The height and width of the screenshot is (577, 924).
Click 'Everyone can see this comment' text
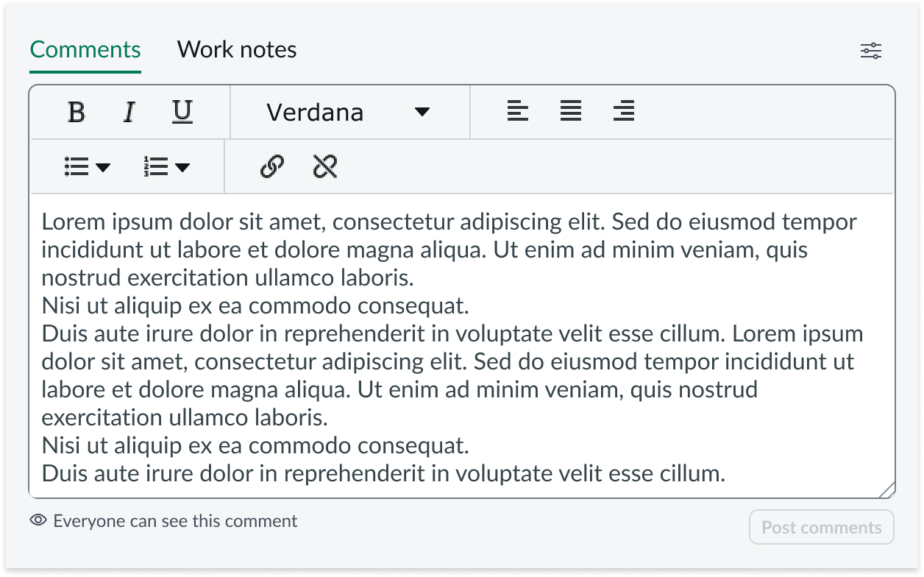(174, 520)
